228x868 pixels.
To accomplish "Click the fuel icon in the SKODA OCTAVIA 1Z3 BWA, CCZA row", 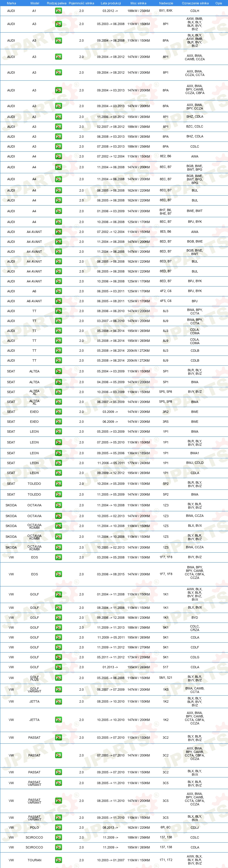I will tap(58, 516).
